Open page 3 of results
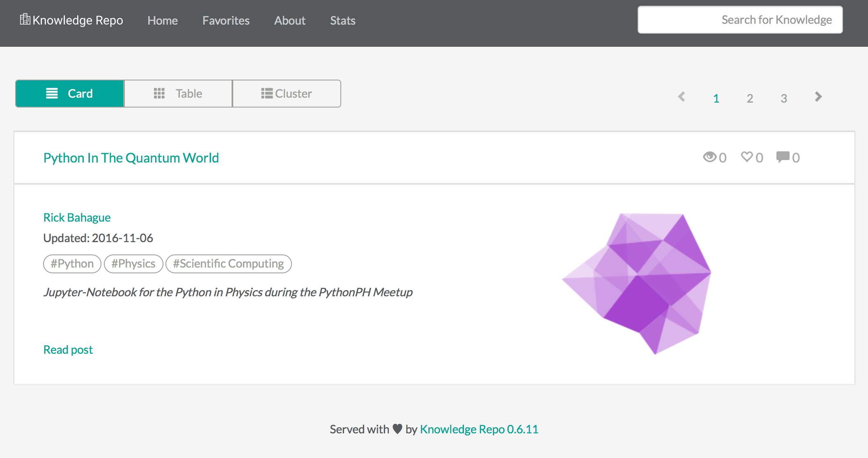 click(x=783, y=98)
